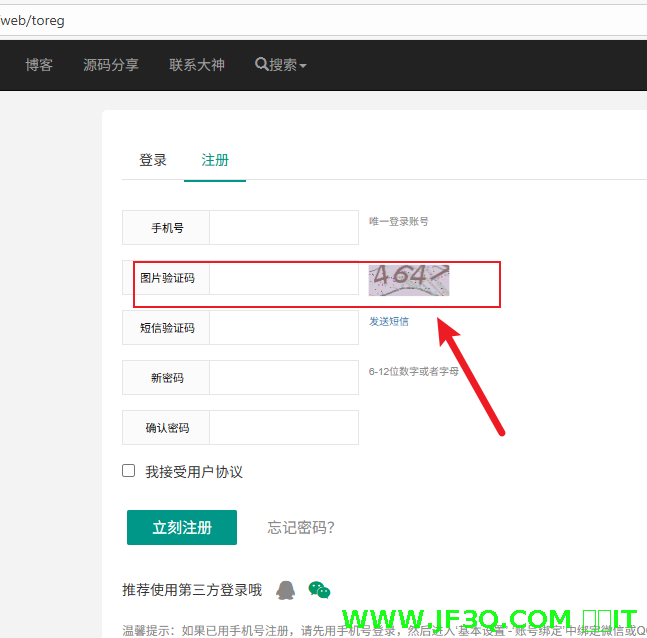Select the 短信验证码 input field
Viewport: 647px width, 638px height.
(x=283, y=328)
